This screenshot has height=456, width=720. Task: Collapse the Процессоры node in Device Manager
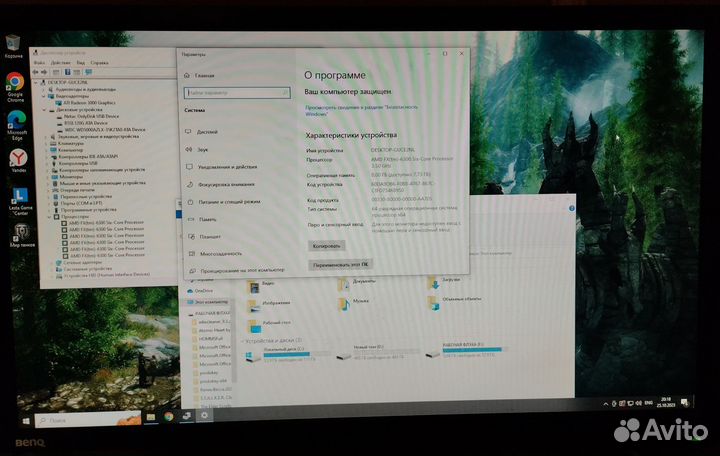(50, 216)
